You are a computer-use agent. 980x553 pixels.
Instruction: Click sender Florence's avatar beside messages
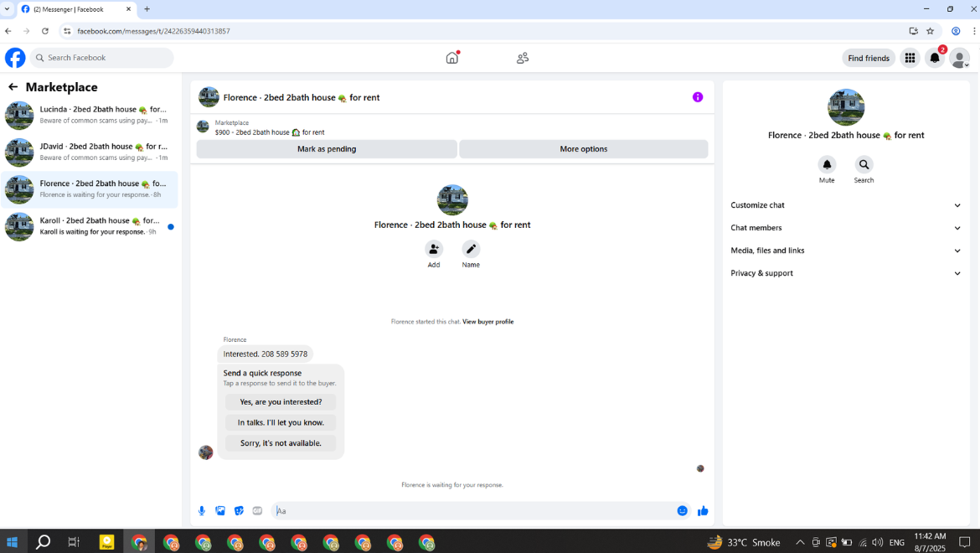[x=205, y=452]
